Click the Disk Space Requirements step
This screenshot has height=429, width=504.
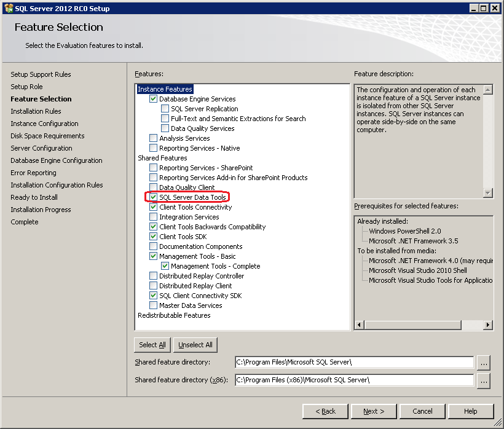(x=47, y=136)
